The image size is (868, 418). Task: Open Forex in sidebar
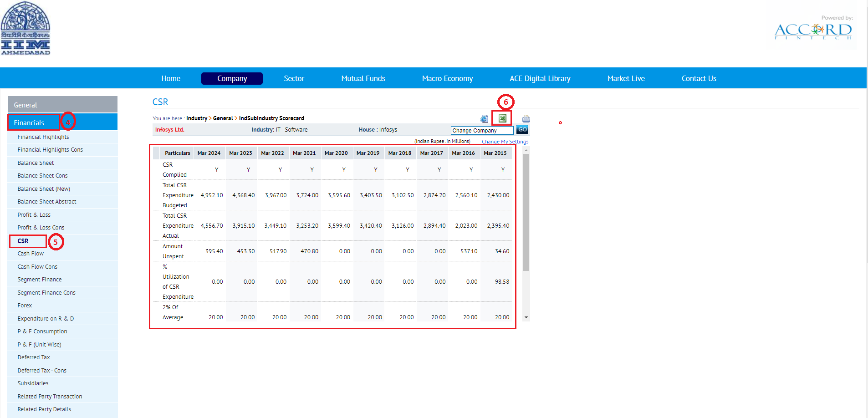pos(25,306)
